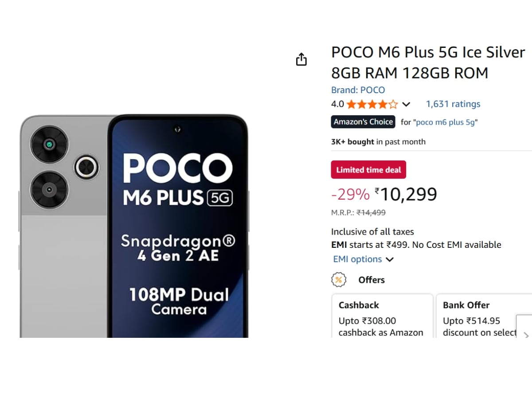Click the next arrow on offers carousel
Screen dimensions: 532x399
[x=526, y=335]
